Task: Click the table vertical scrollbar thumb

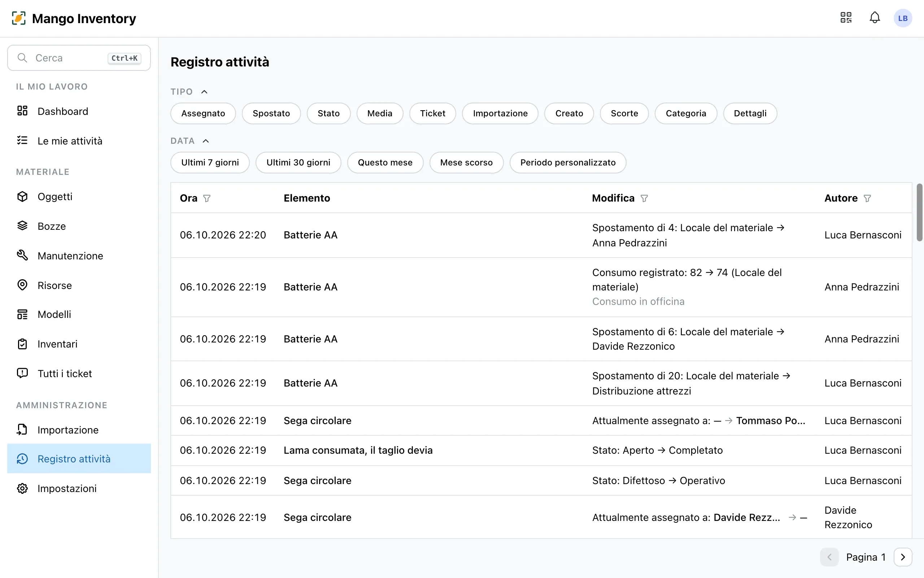Action: [x=919, y=212]
